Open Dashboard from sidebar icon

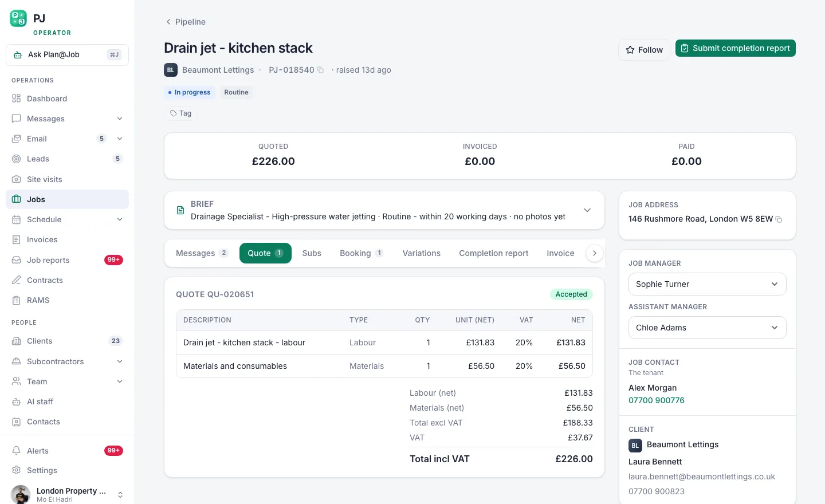[x=17, y=99]
